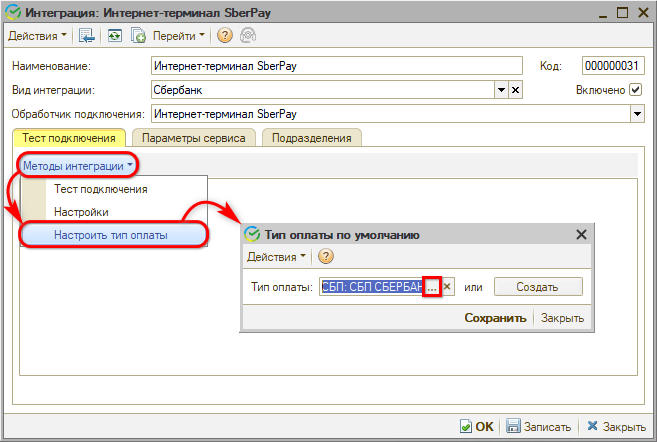Clear the Тип оплаты field with X
Screen dimensions: 657x442
(x=447, y=287)
